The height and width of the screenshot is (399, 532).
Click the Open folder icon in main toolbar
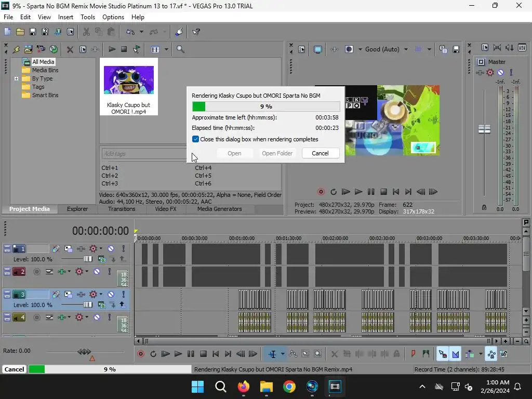(20, 32)
